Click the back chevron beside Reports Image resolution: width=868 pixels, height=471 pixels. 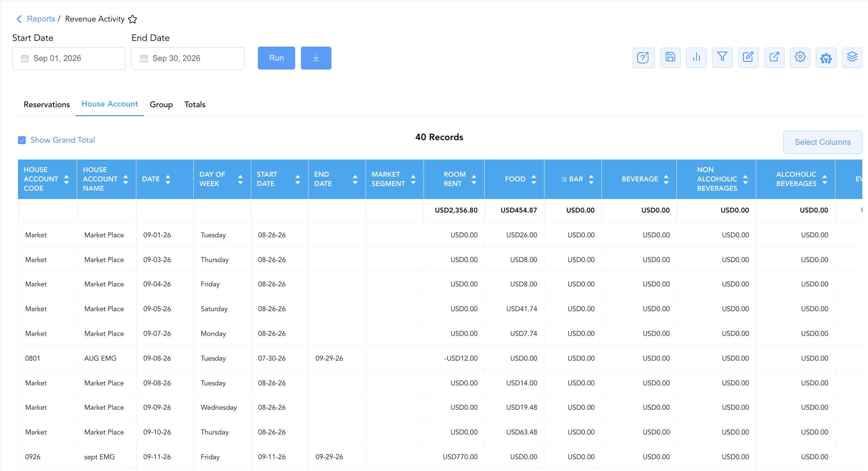pos(19,19)
